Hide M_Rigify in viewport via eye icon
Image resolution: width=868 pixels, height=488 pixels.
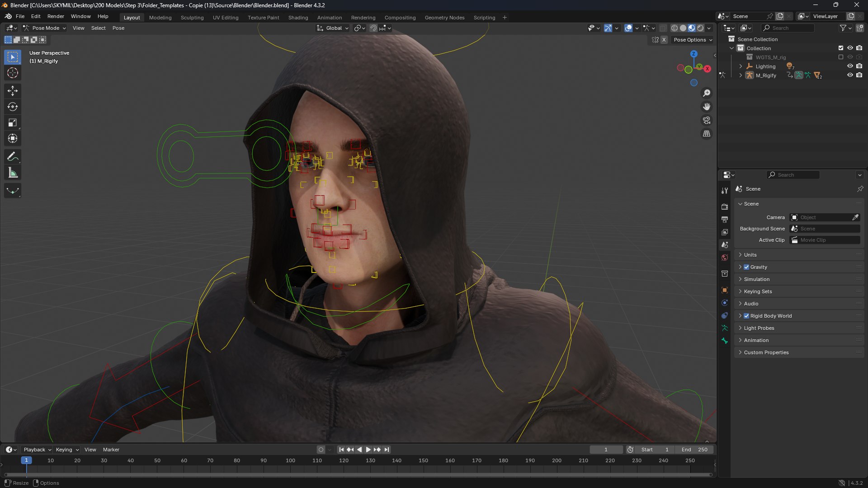[850, 75]
